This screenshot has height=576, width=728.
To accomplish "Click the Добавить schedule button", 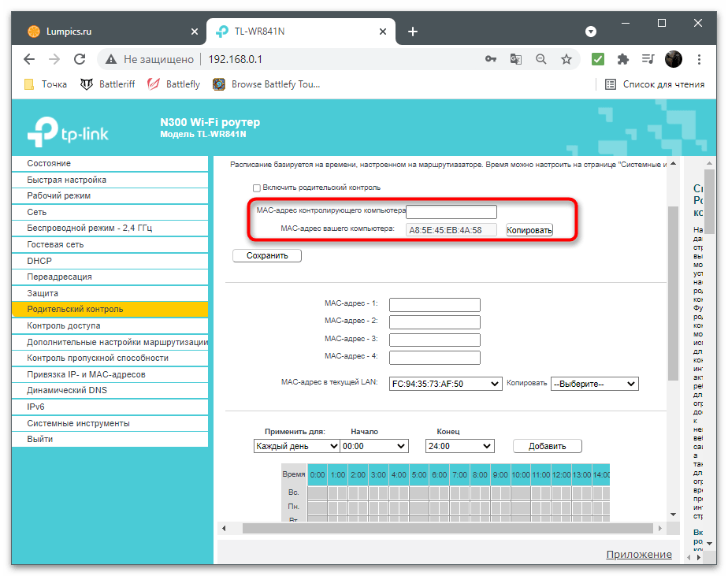I will click(547, 446).
